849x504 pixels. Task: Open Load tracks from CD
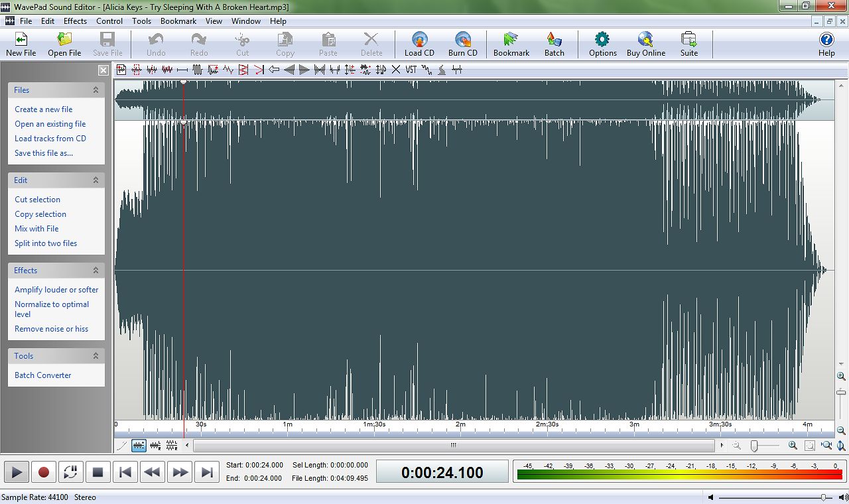tap(50, 138)
